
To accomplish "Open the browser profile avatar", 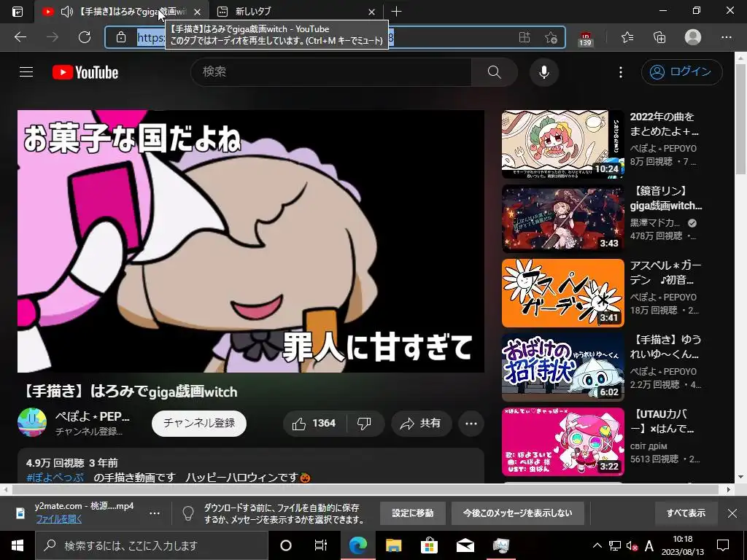I will click(693, 37).
